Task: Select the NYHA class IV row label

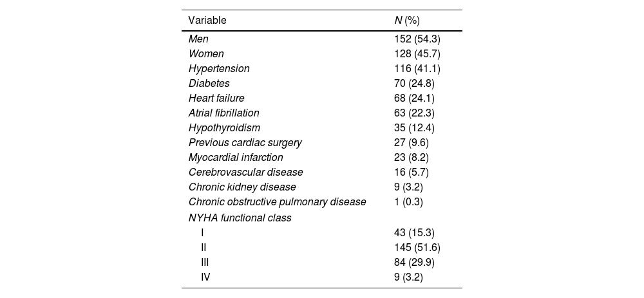Action: point(205,277)
